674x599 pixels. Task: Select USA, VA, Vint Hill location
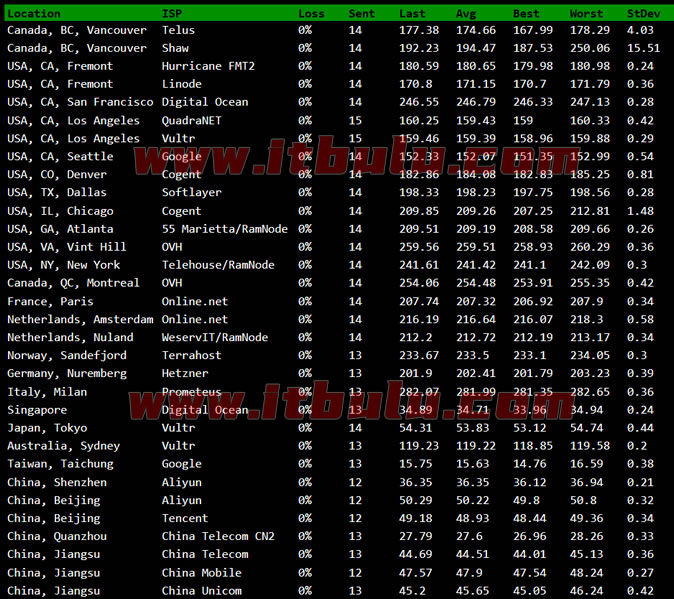(x=67, y=247)
